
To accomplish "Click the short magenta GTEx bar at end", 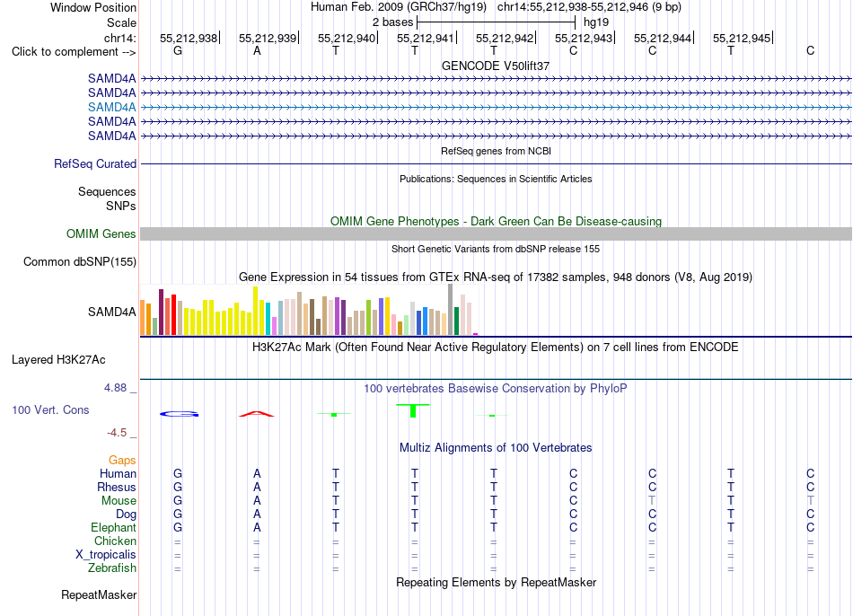I will click(x=476, y=334).
